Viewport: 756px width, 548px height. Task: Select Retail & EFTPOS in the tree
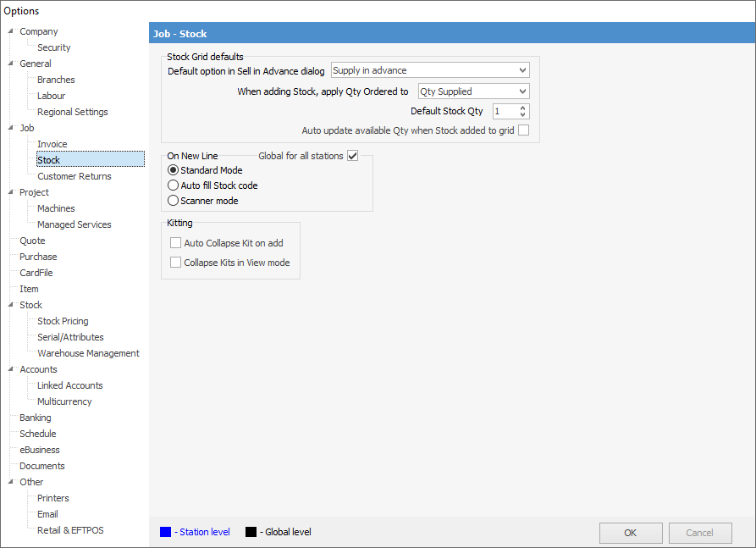tap(70, 530)
